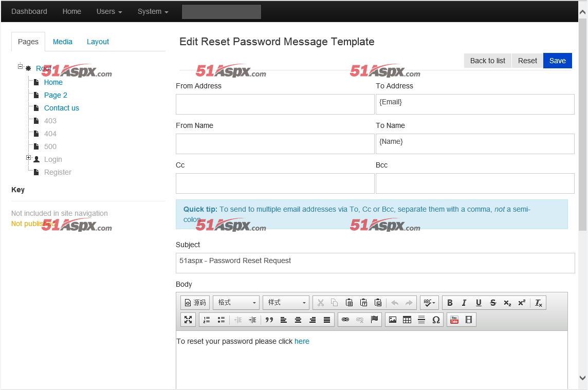Insert a numbered list
This screenshot has width=588, height=390.
point(207,320)
